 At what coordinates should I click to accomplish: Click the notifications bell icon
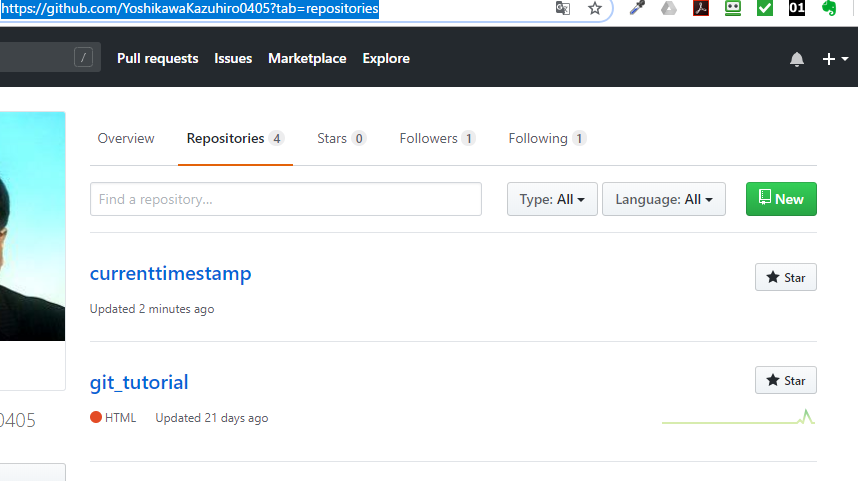click(797, 59)
